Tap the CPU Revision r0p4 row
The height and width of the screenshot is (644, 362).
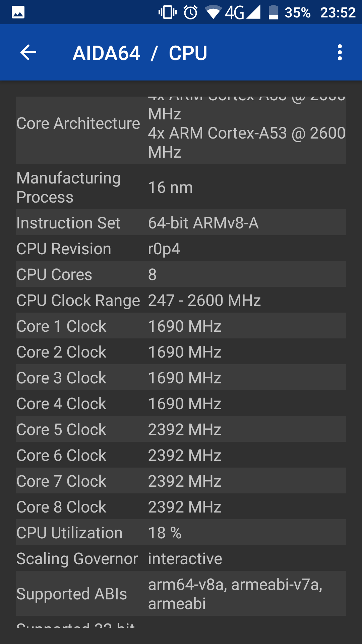181,249
